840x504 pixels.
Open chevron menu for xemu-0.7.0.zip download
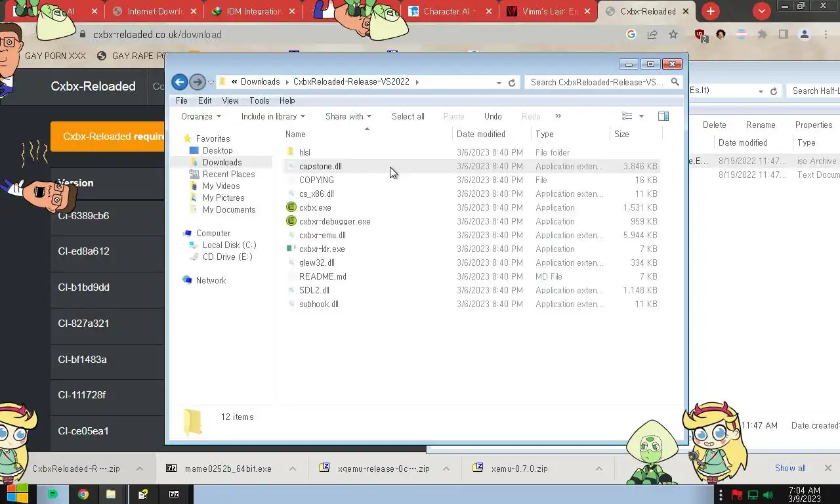(x=599, y=469)
